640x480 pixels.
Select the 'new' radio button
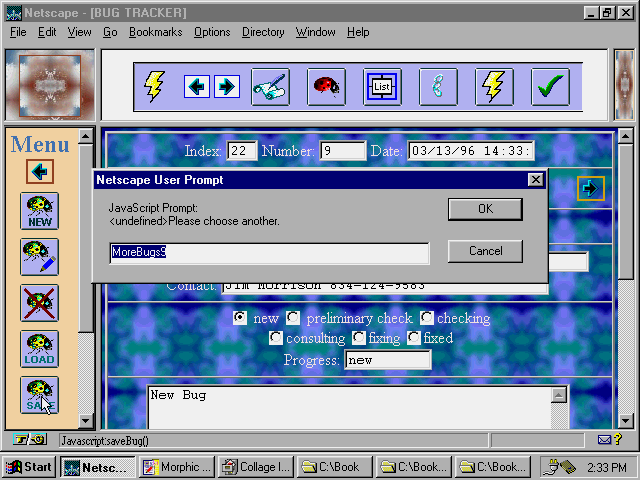coord(240,318)
